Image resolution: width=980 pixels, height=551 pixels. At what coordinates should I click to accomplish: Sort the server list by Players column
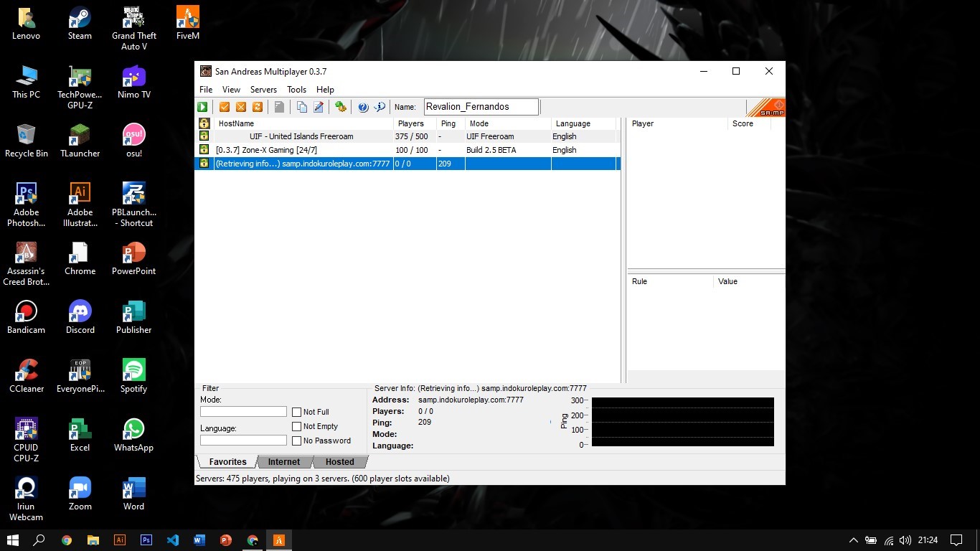411,123
